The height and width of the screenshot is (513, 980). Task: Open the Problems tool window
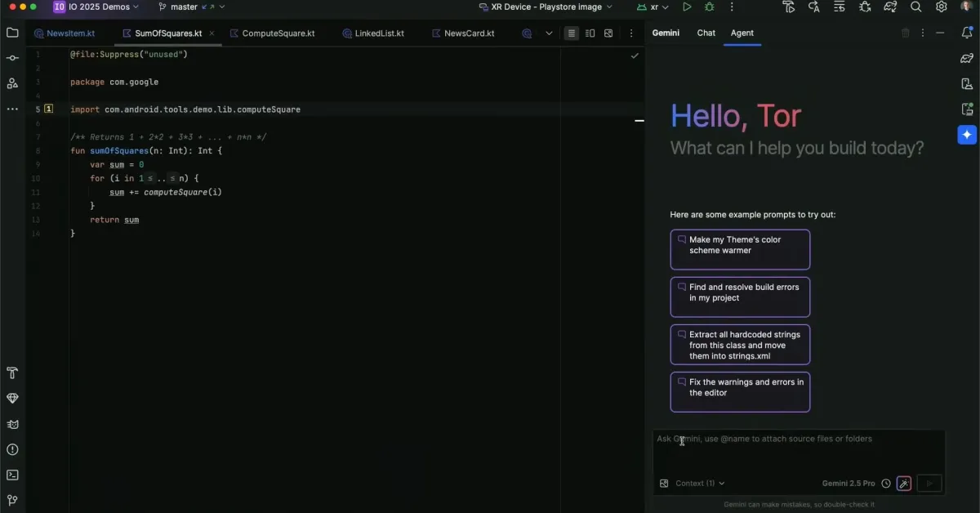[12, 449]
